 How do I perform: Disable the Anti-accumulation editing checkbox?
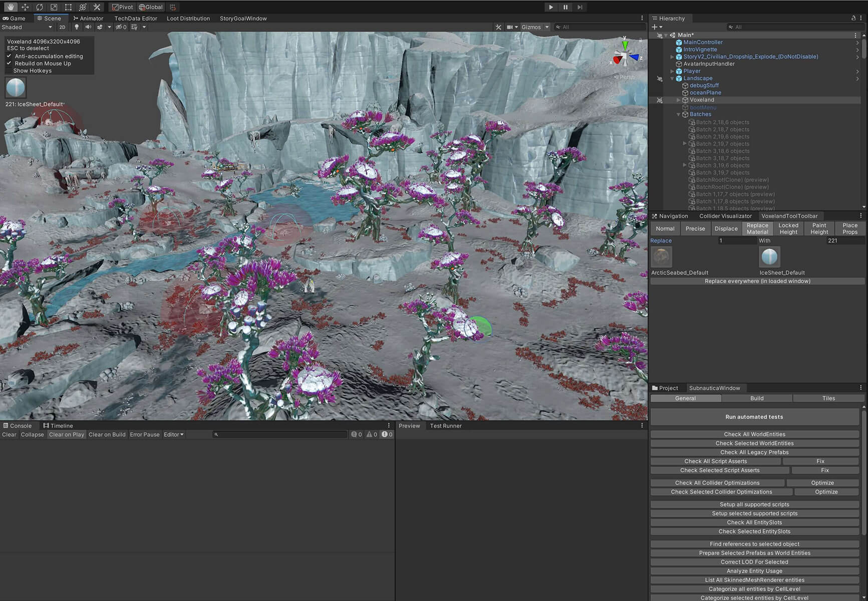(9, 56)
